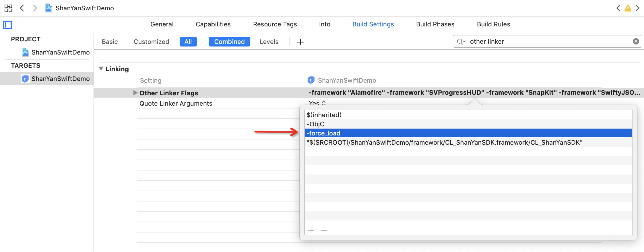The width and height of the screenshot is (644, 252).
Task: Switch to the Info tab
Action: point(325,24)
